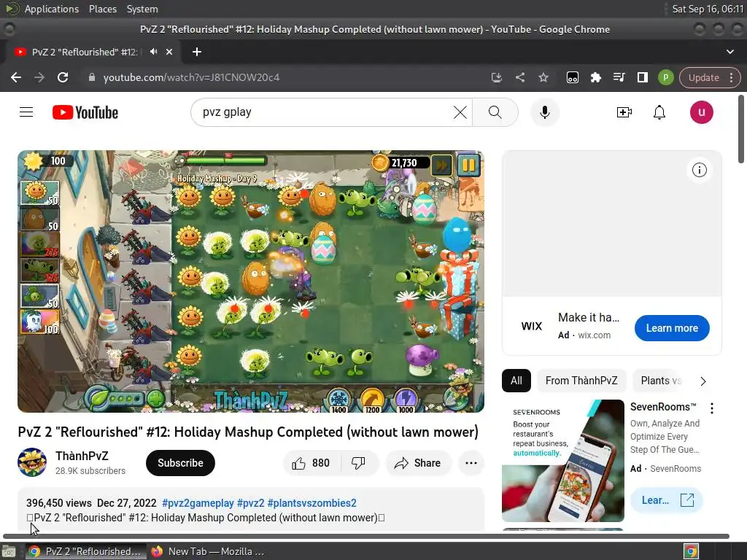Clear the search query with X
Image resolution: width=747 pixels, height=560 pixels.
(460, 112)
